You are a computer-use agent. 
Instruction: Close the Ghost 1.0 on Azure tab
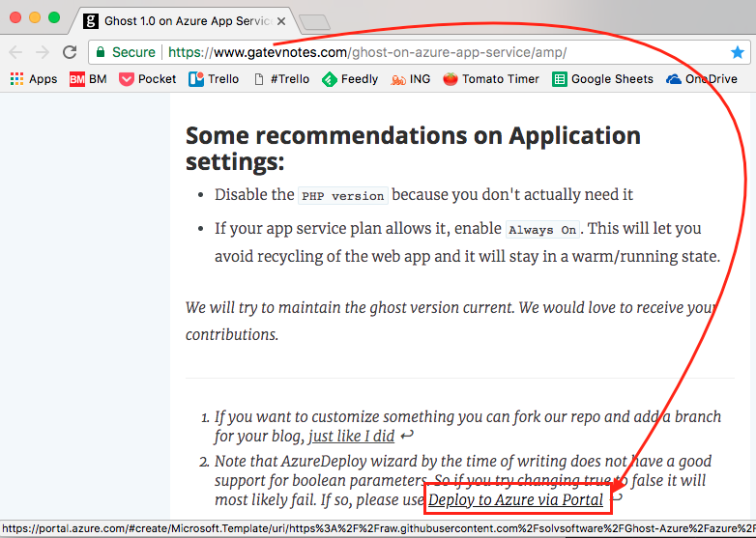point(281,21)
